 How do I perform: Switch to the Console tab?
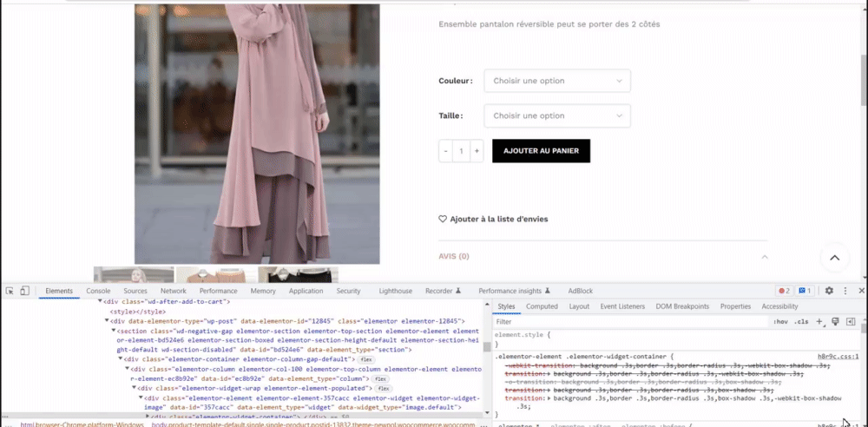coord(98,291)
